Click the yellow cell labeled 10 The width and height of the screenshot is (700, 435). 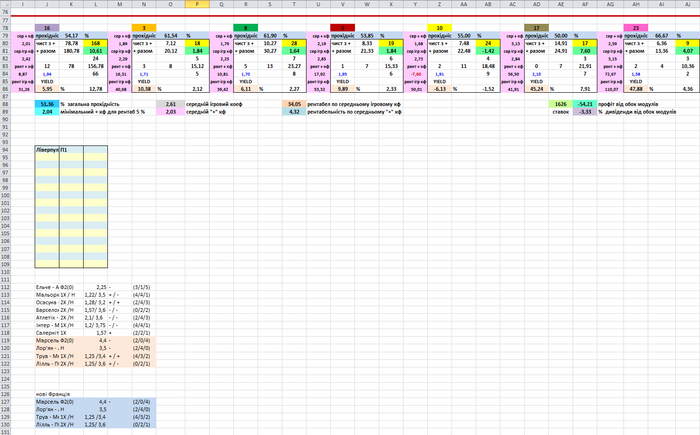(x=439, y=28)
